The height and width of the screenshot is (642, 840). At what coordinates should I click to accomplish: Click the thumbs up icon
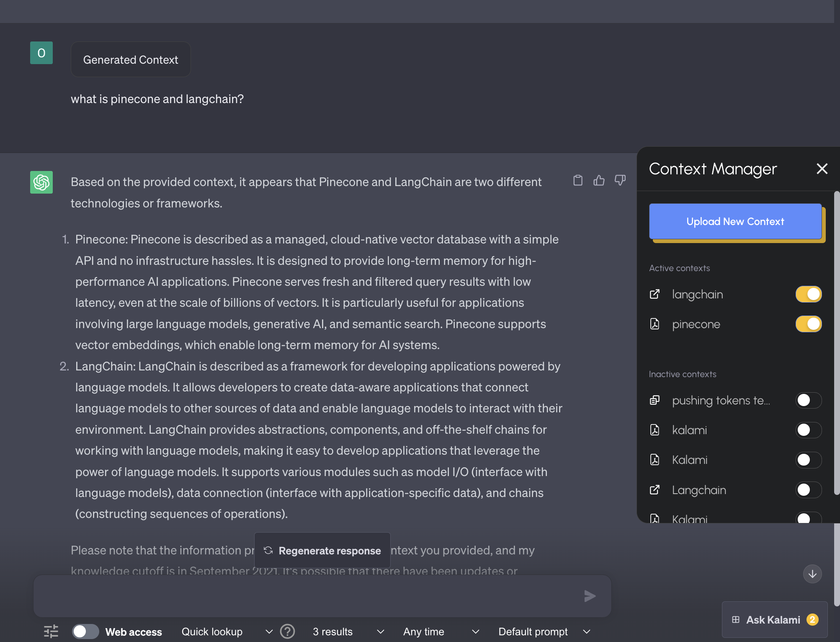point(599,181)
